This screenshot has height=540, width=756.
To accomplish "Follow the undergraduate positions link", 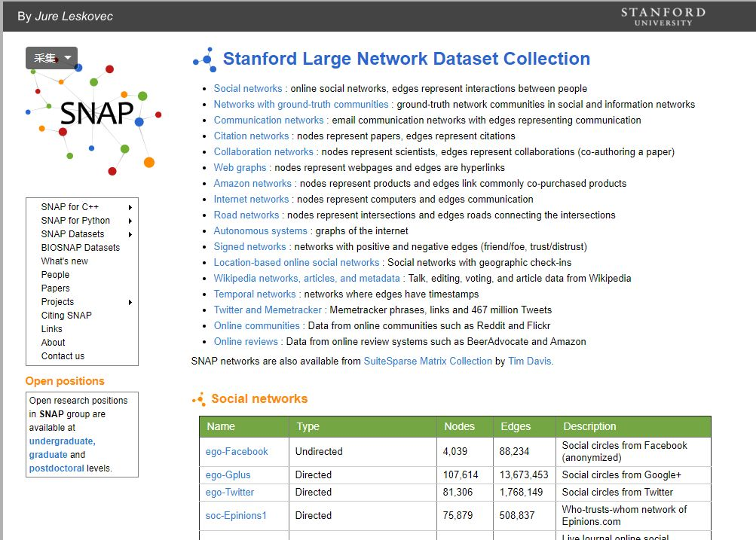I will (63, 441).
